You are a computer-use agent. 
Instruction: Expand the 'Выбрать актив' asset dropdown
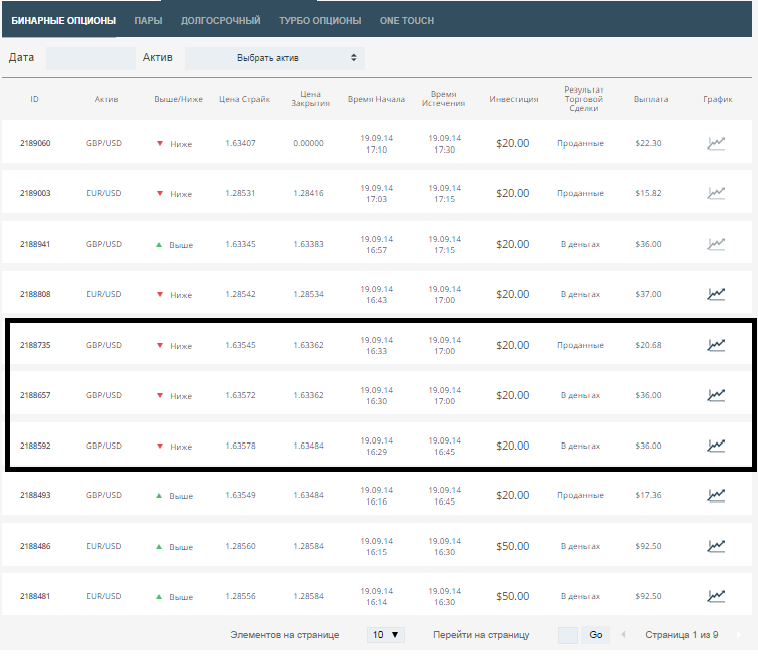(x=273, y=58)
